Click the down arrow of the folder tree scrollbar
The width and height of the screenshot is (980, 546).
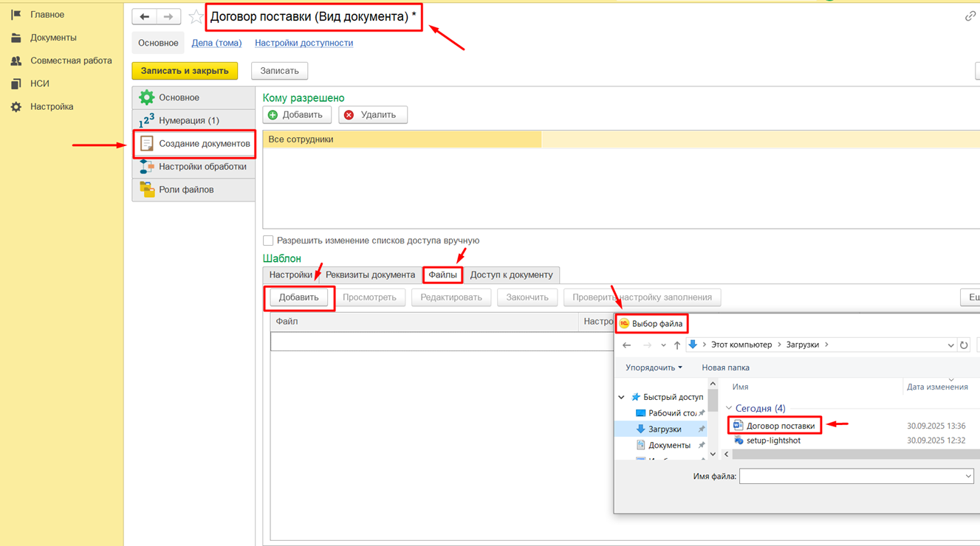pyautogui.click(x=713, y=454)
